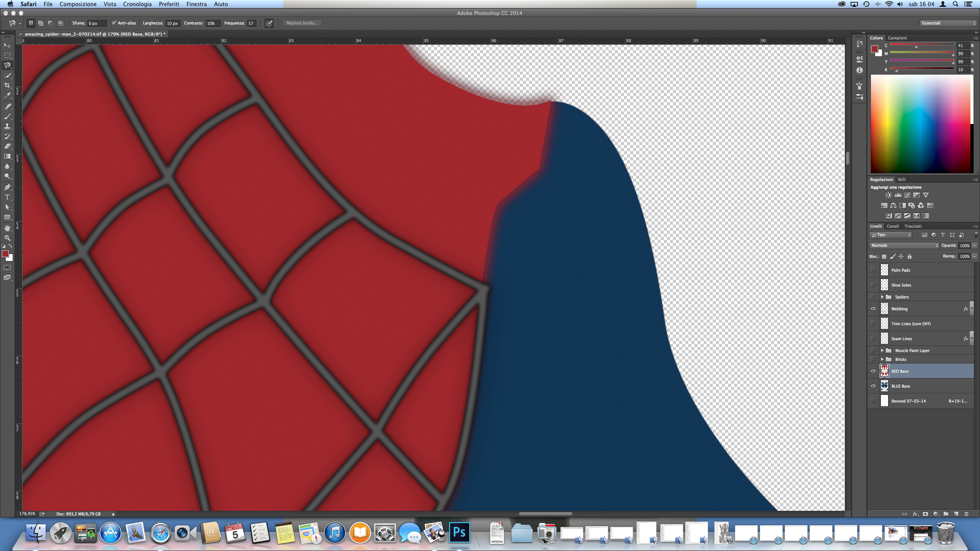Select the Eyedropper tool
980x551 pixels.
(x=7, y=95)
